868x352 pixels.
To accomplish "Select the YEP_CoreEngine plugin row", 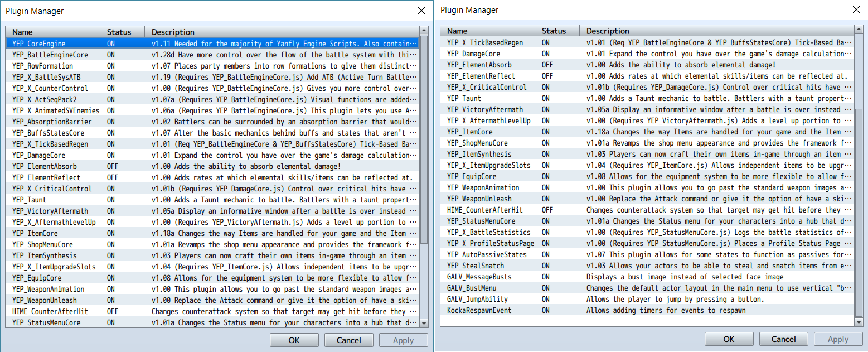I will coord(212,44).
